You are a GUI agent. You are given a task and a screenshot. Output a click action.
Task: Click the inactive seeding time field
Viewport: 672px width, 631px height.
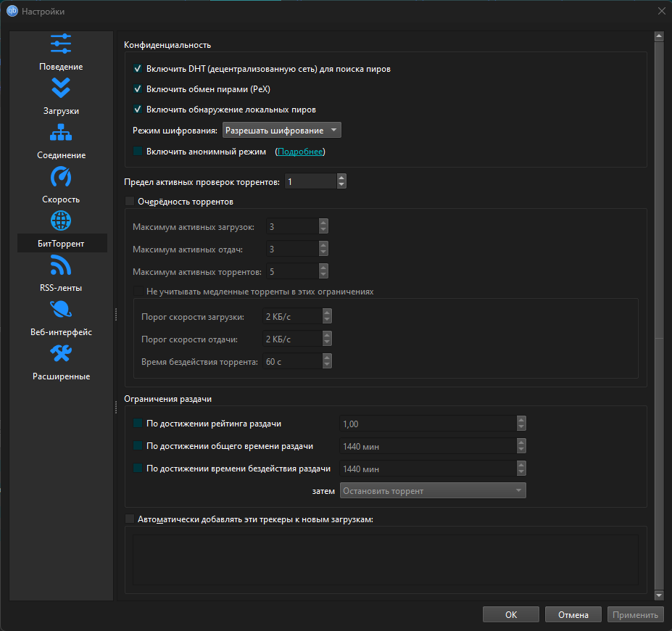428,469
